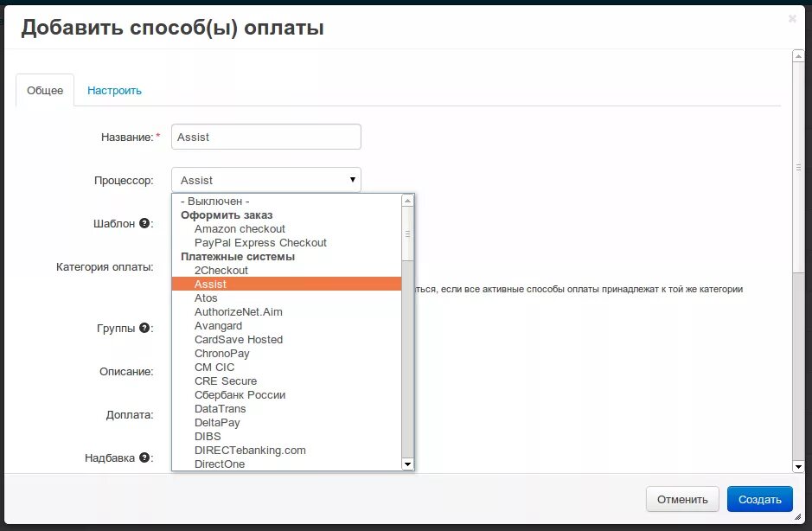Switch to the Общее tab
This screenshot has width=812, height=531.
click(45, 90)
